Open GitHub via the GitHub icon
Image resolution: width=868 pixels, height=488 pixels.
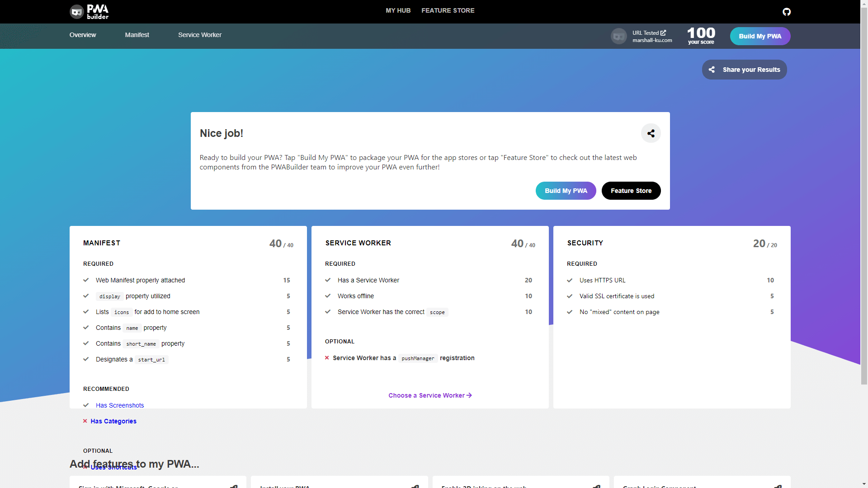point(787,12)
